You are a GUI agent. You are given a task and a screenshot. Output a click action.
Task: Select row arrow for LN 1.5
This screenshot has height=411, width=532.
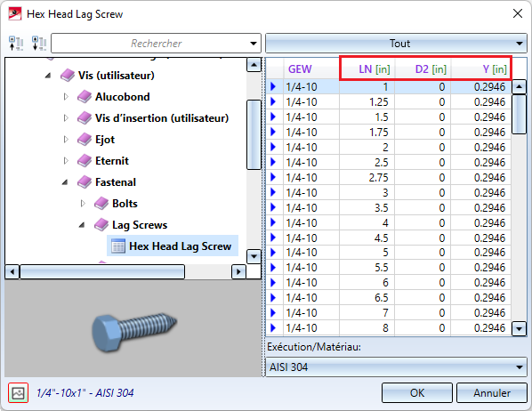(x=273, y=117)
